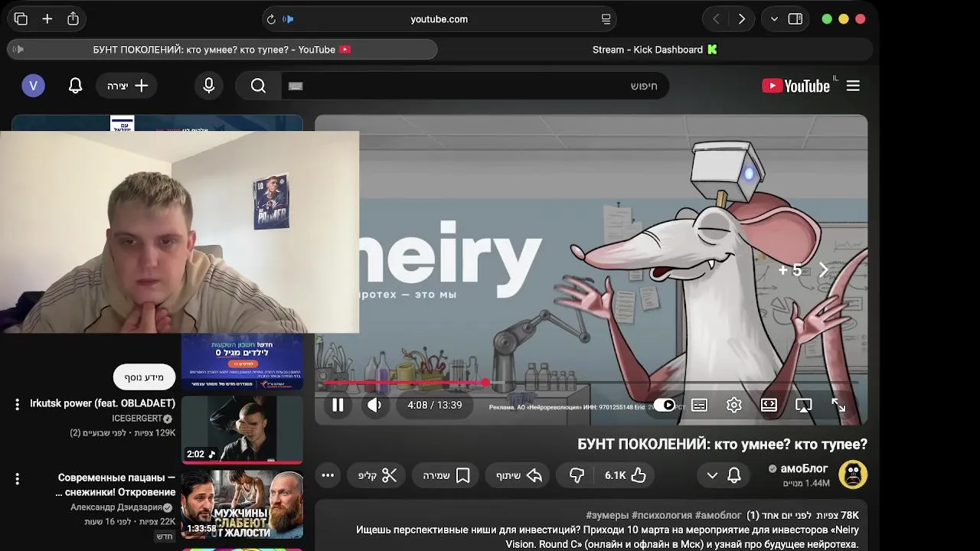Go to YouTube home logo
Image resolution: width=980 pixels, height=551 pixels.
tap(796, 86)
